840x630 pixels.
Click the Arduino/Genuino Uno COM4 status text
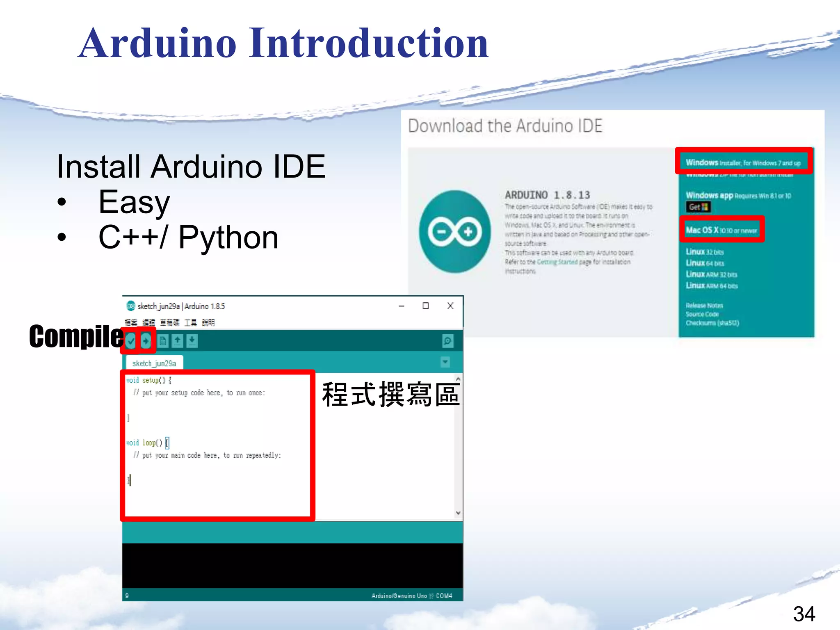(412, 596)
